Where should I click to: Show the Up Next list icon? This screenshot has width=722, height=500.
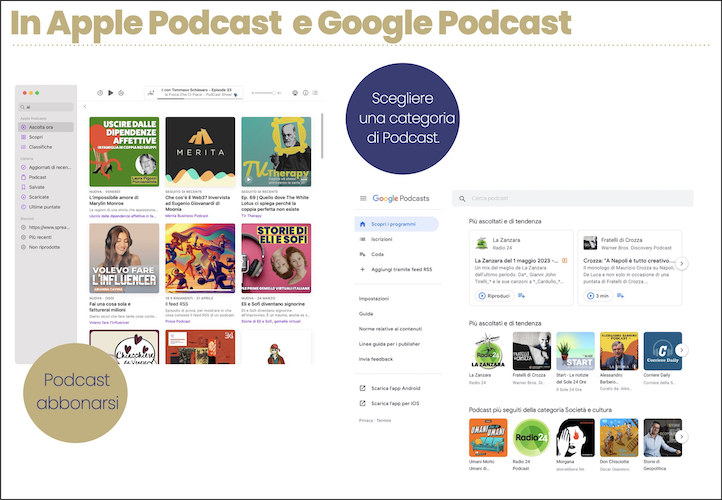(315, 93)
